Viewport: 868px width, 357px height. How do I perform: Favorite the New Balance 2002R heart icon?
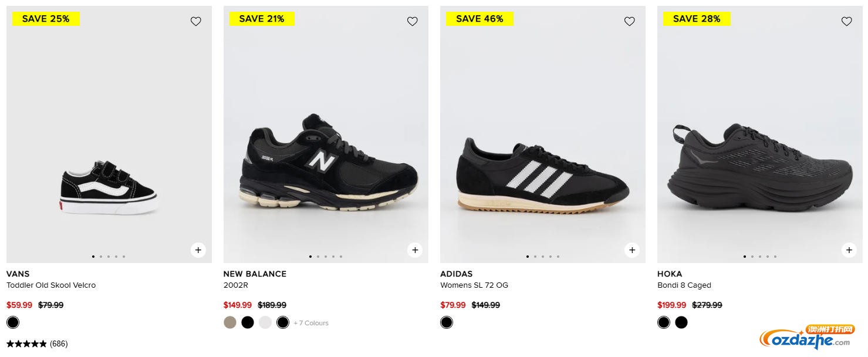(413, 22)
